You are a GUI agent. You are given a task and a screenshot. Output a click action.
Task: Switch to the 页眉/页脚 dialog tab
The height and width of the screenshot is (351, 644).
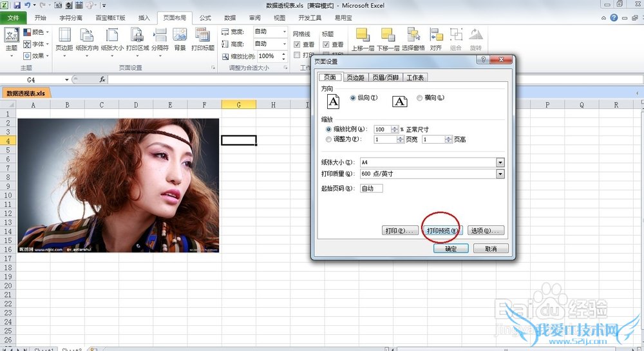tap(385, 77)
